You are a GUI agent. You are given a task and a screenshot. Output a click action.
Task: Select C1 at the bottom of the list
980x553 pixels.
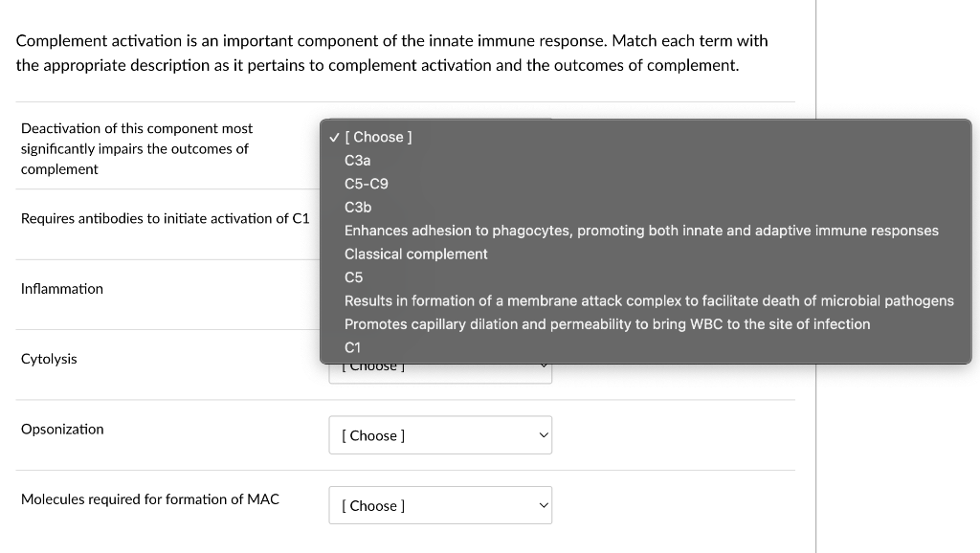(350, 347)
